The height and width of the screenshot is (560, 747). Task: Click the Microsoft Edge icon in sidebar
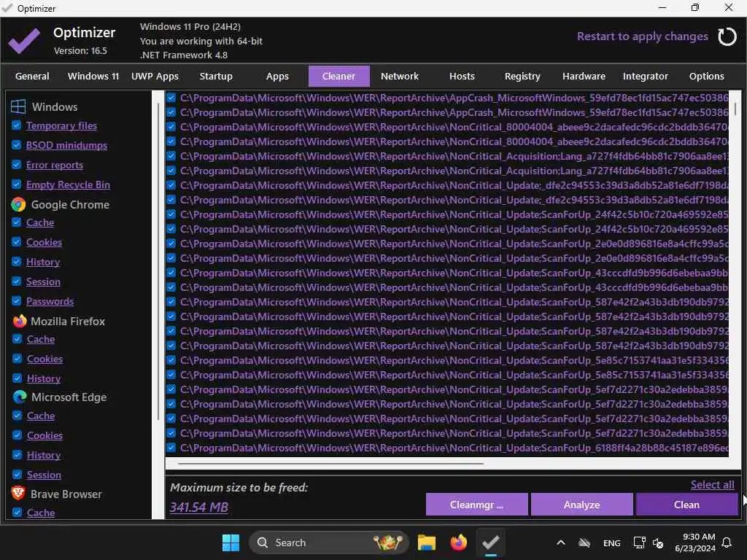20,397
